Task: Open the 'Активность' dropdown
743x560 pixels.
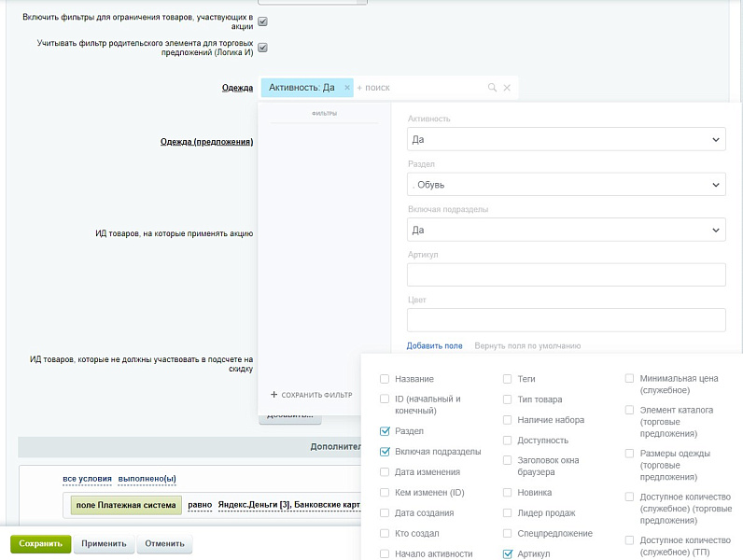Action: 566,140
